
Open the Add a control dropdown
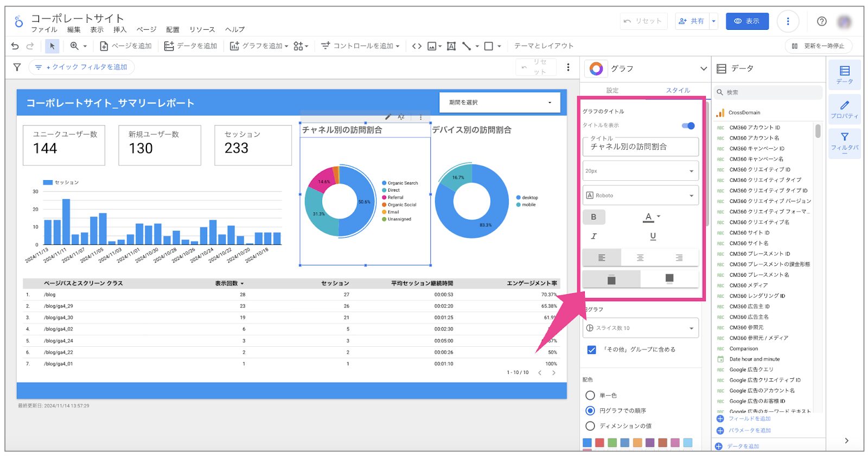pos(360,46)
